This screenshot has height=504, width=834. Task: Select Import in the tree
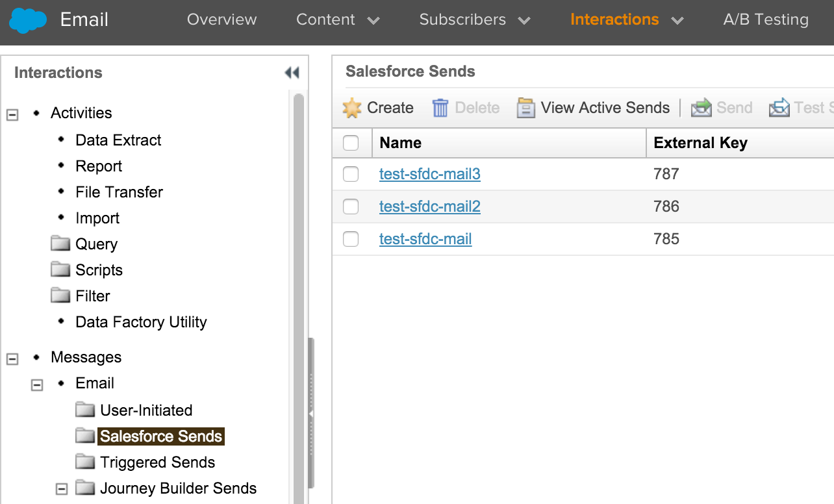[x=97, y=218]
